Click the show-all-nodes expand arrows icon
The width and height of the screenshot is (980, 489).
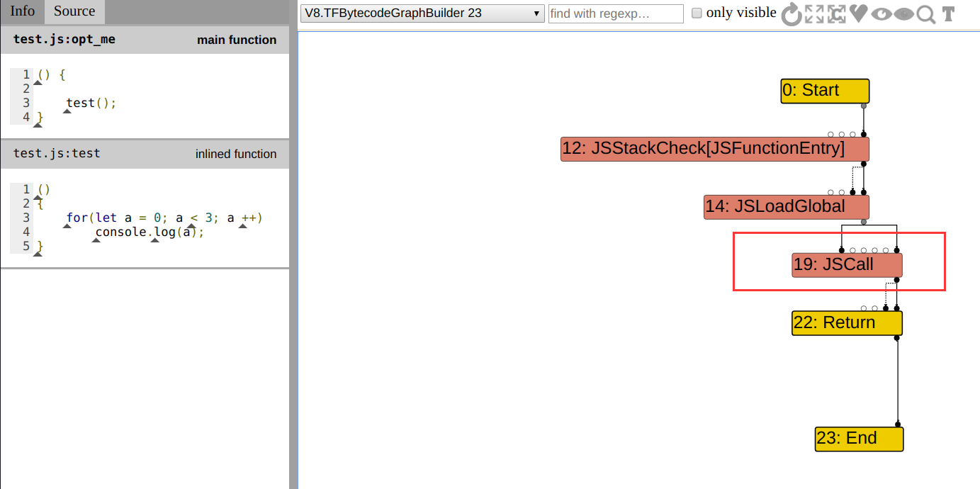click(815, 14)
